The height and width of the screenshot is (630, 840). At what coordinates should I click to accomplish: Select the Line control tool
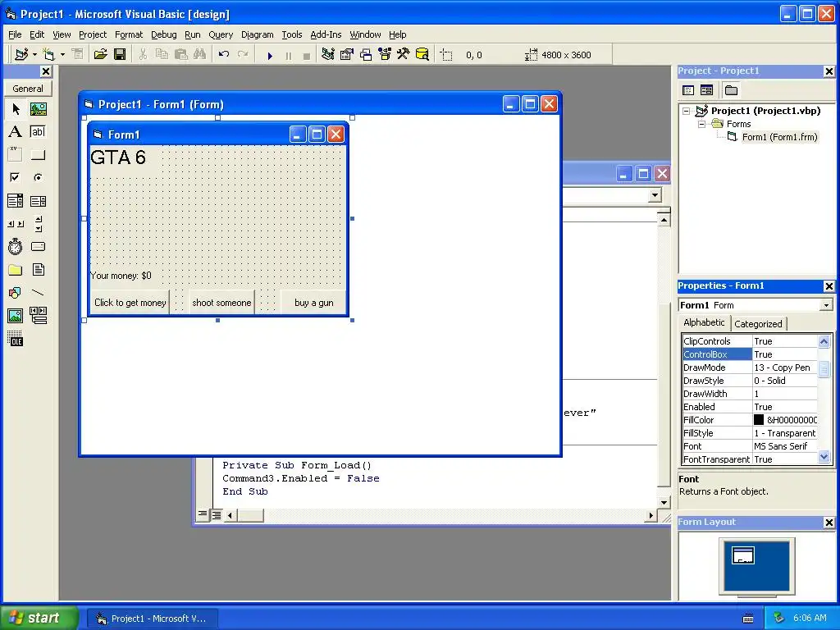pyautogui.click(x=38, y=293)
